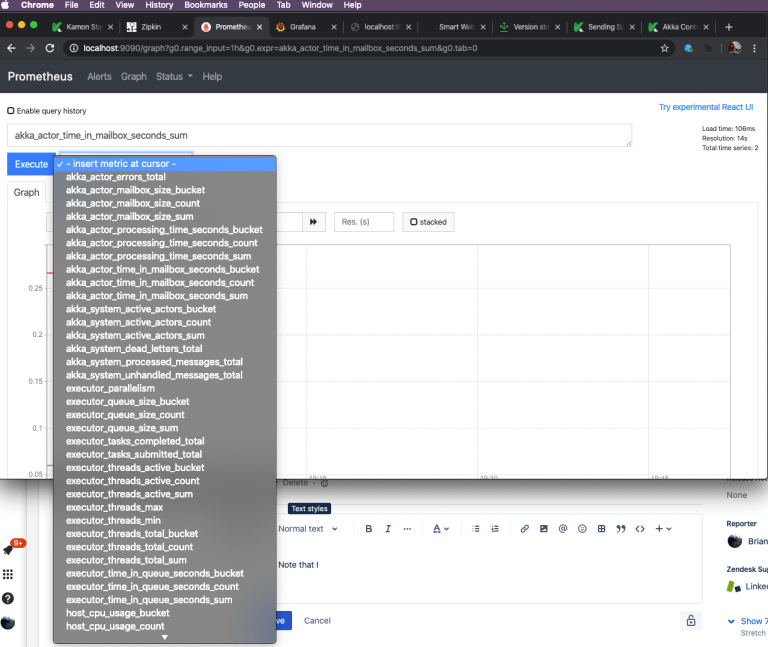Open the emoji picker in the editor
Image resolution: width=768 pixels, height=647 pixels.
click(x=582, y=528)
